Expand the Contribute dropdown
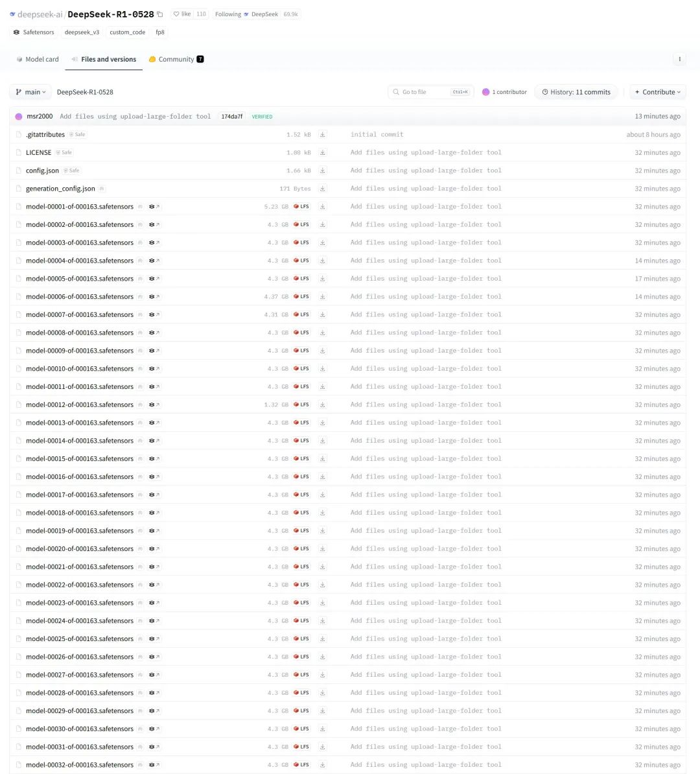Screen dimensions: 700x774 coord(657,92)
